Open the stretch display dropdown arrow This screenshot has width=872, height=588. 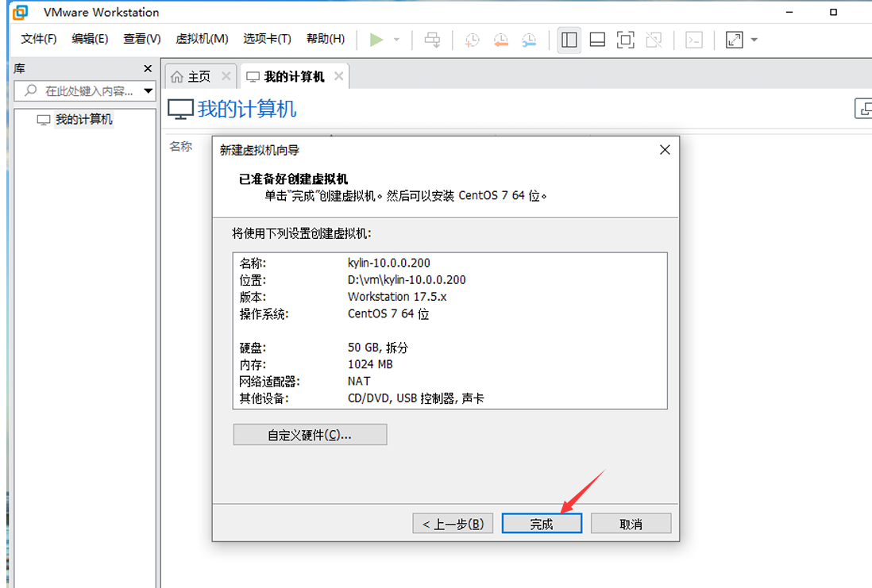[x=754, y=40]
